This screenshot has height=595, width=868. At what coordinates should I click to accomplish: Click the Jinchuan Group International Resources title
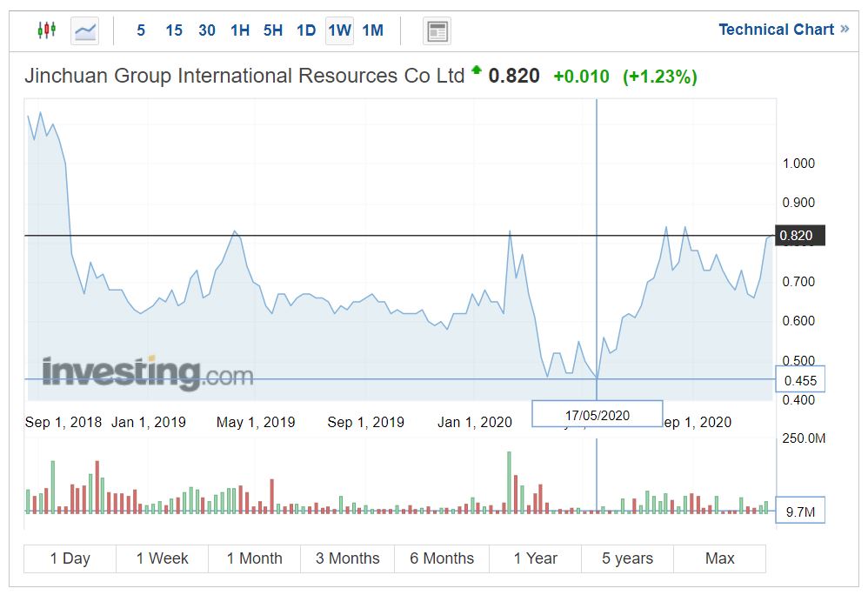244,76
